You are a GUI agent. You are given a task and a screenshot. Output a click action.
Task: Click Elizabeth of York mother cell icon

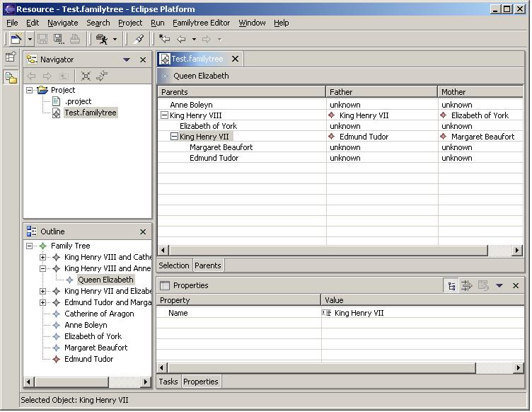pos(443,115)
